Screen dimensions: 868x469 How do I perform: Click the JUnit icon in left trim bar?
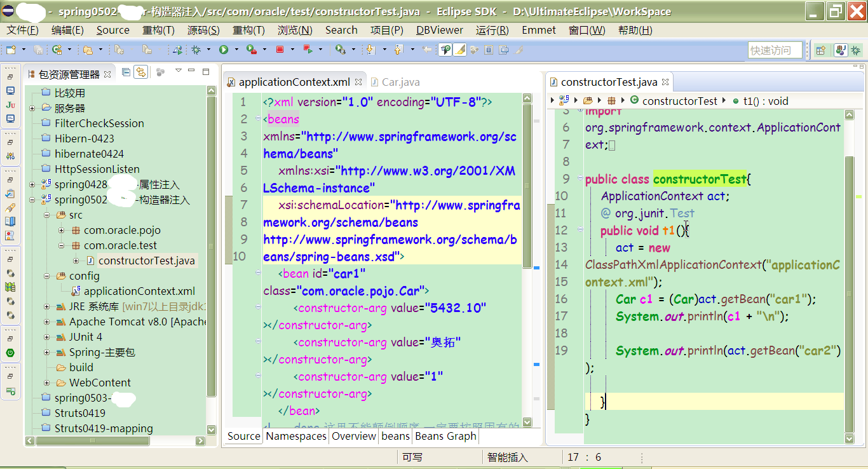pos(10,105)
